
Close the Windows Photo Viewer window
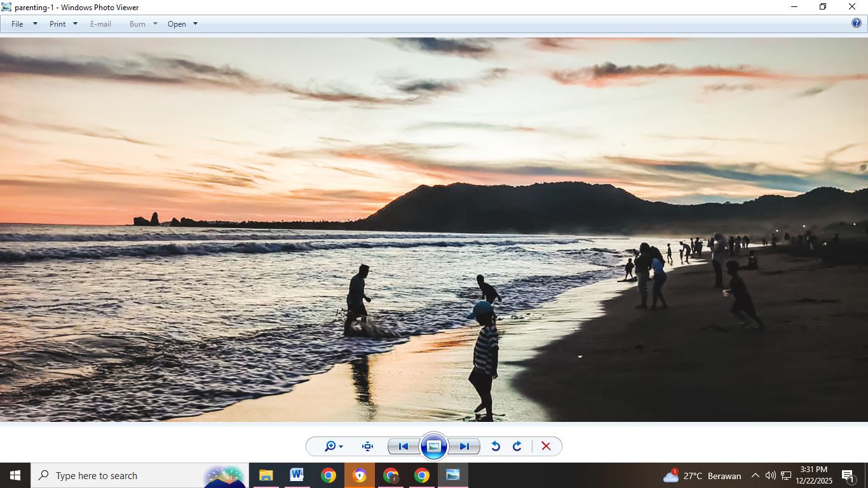coord(852,7)
